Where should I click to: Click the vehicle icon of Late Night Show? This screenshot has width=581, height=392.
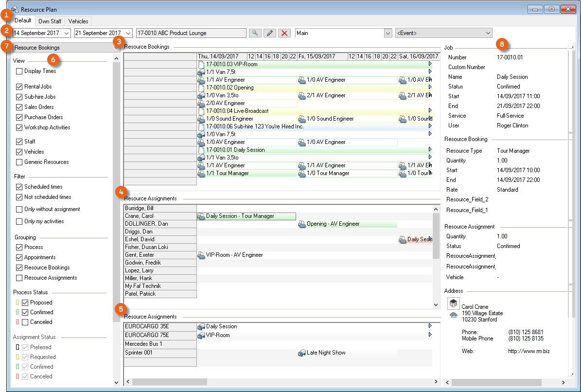(301, 353)
